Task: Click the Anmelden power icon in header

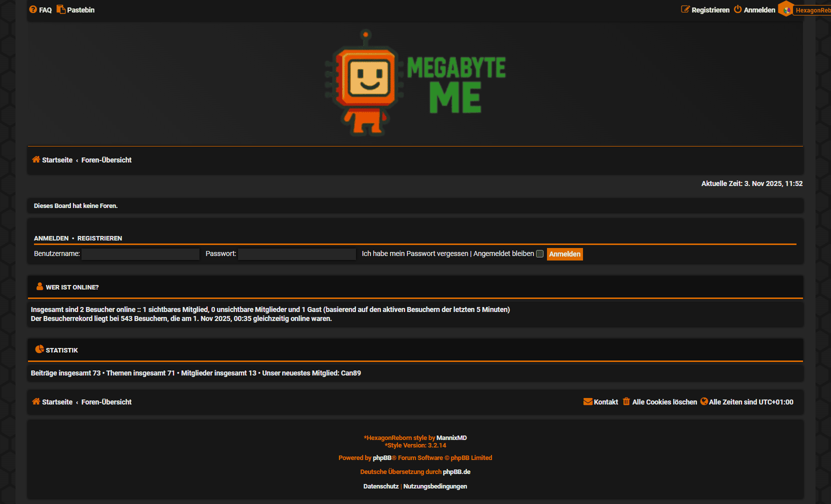Action: 737,9
